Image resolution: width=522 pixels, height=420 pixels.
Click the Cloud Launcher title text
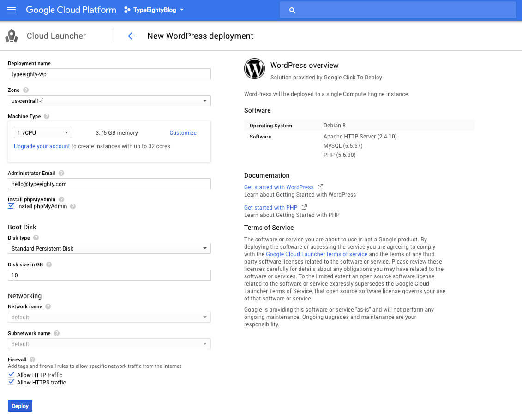pyautogui.click(x=56, y=36)
